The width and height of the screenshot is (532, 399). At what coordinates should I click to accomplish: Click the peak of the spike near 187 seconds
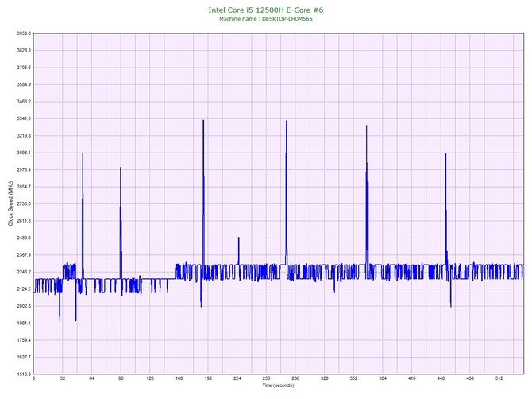203,121
